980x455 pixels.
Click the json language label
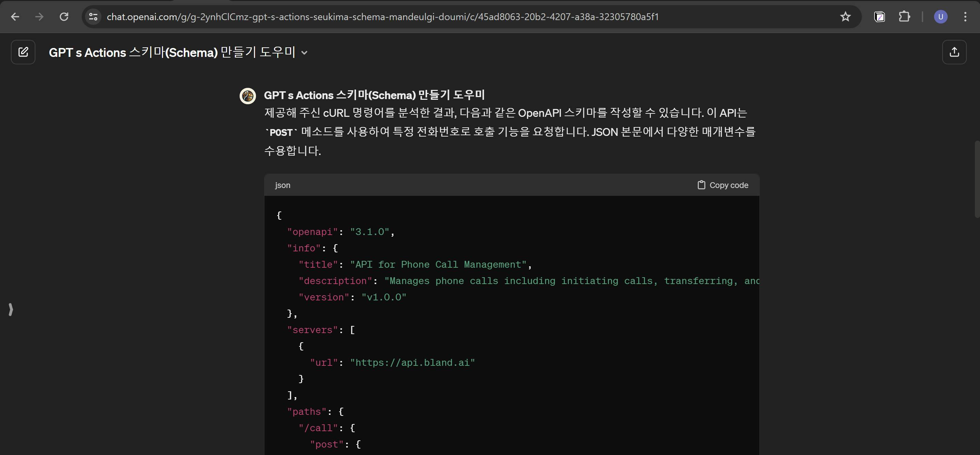(x=282, y=185)
